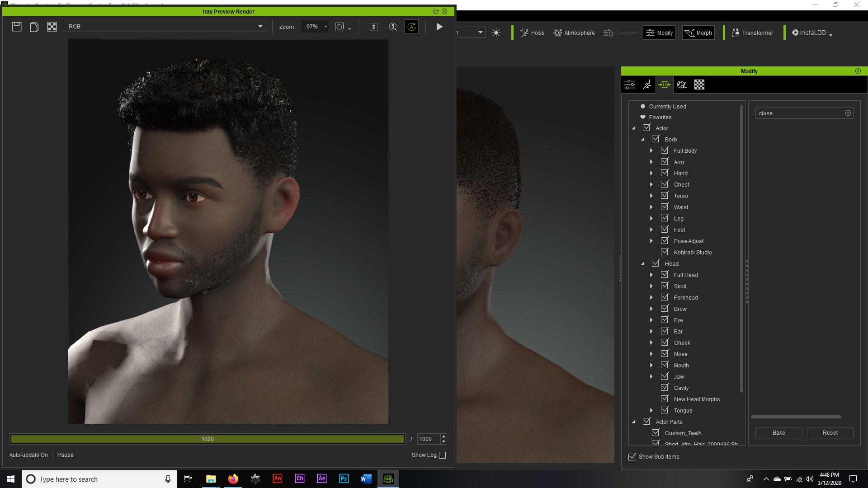Click the iterations field showing 1000
The width and height of the screenshot is (868, 488).
[428, 439]
